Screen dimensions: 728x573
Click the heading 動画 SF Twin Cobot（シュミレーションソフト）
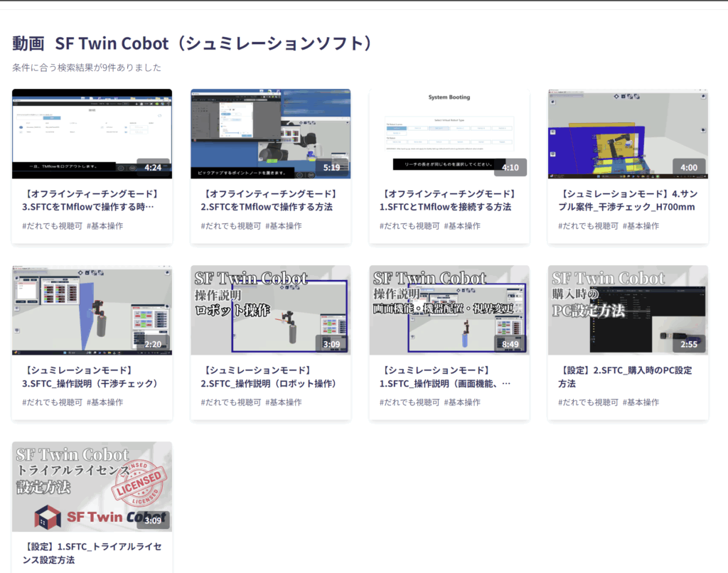(x=193, y=43)
